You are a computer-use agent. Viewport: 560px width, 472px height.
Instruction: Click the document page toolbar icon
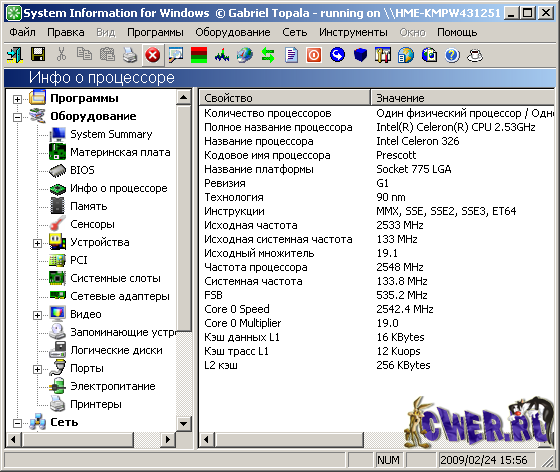(291, 55)
